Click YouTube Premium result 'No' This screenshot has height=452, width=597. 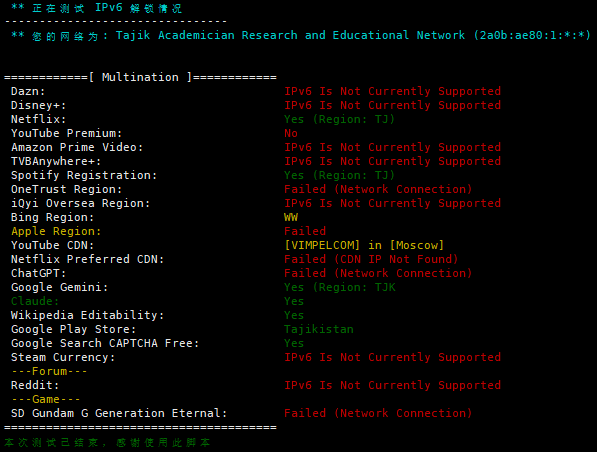click(291, 133)
